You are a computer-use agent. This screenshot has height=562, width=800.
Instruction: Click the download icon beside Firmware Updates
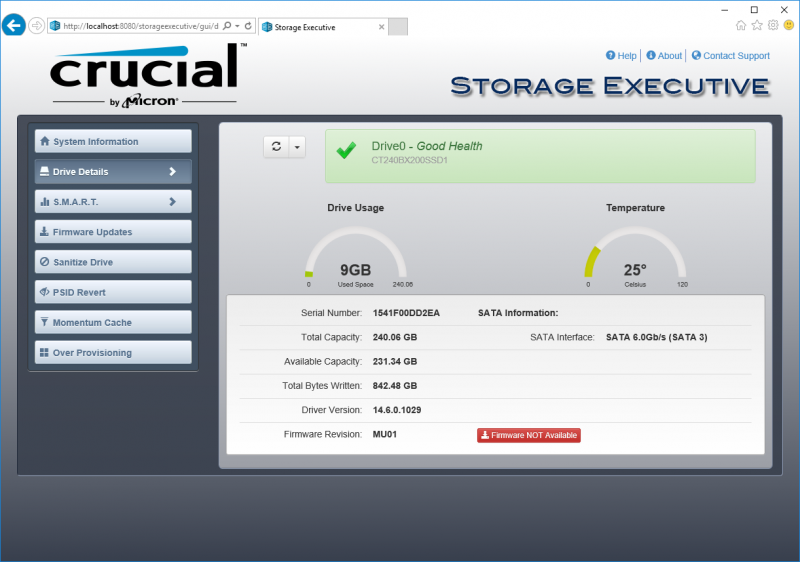(45, 231)
